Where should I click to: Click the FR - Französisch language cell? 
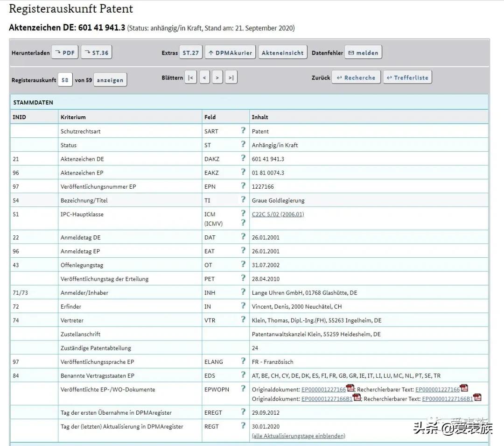coord(369,362)
